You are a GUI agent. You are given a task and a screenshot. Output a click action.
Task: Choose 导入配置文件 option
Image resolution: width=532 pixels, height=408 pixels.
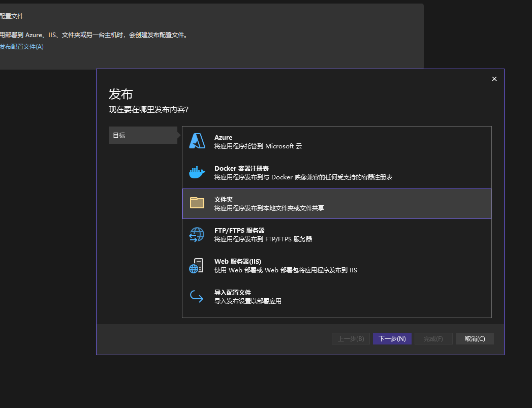point(336,297)
